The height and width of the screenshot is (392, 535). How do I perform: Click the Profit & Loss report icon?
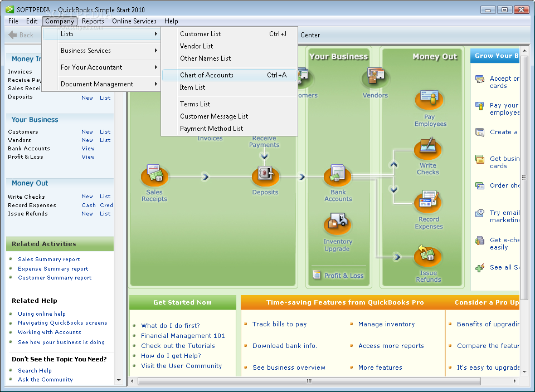coord(317,275)
